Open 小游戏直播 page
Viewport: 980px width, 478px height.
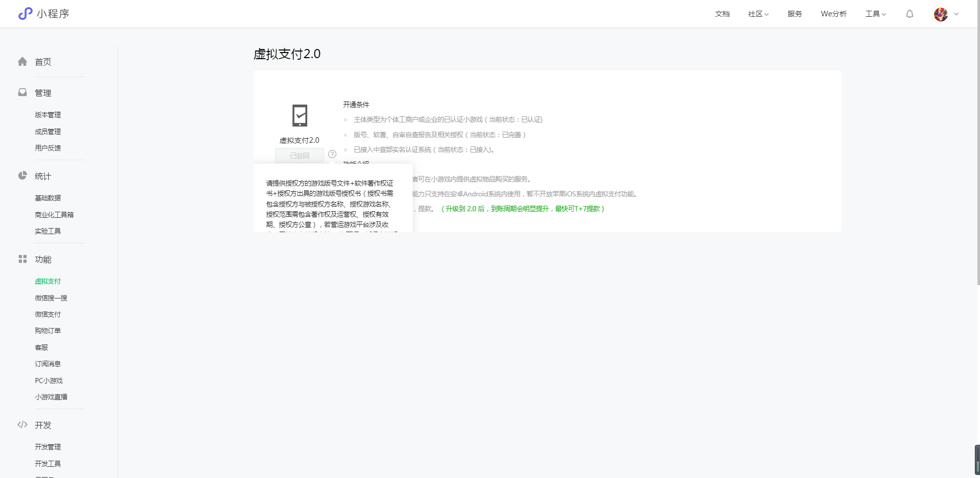[x=51, y=397]
